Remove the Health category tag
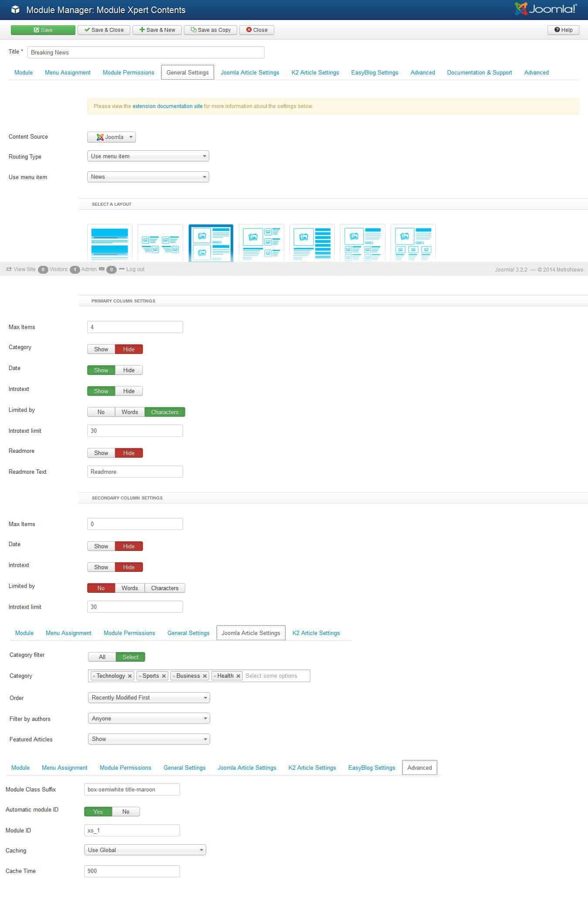The height and width of the screenshot is (924, 588). point(238,676)
